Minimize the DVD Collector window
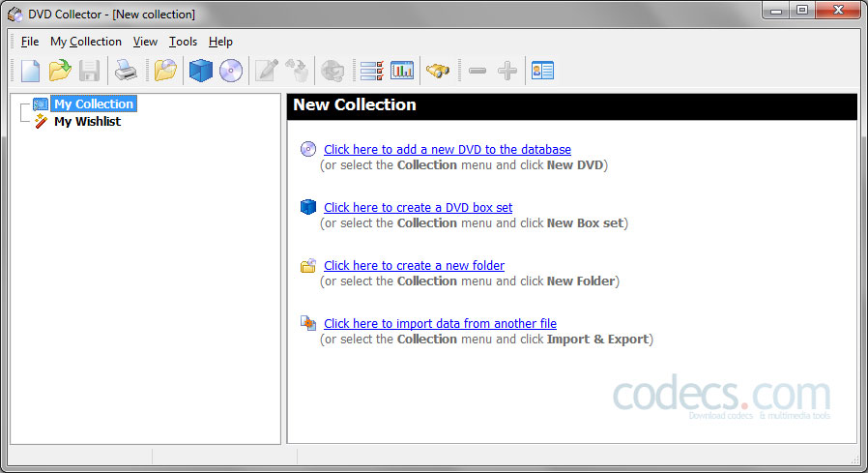 point(775,11)
